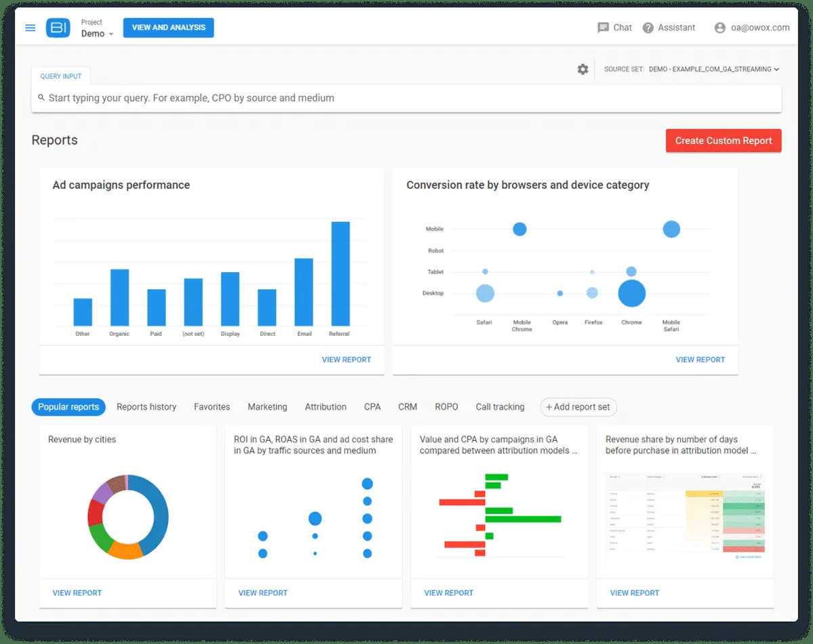The image size is (813, 644).
Task: View report for Revenue by cities
Action: point(77,593)
